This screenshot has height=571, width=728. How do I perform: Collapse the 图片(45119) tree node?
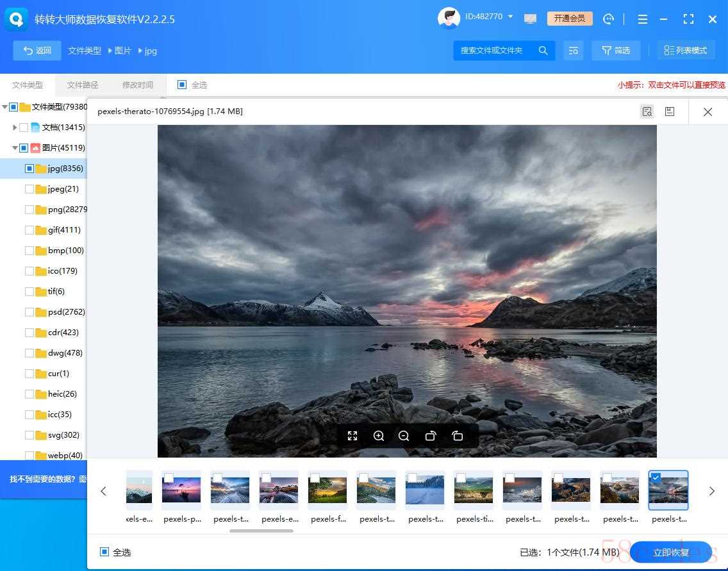coord(15,148)
